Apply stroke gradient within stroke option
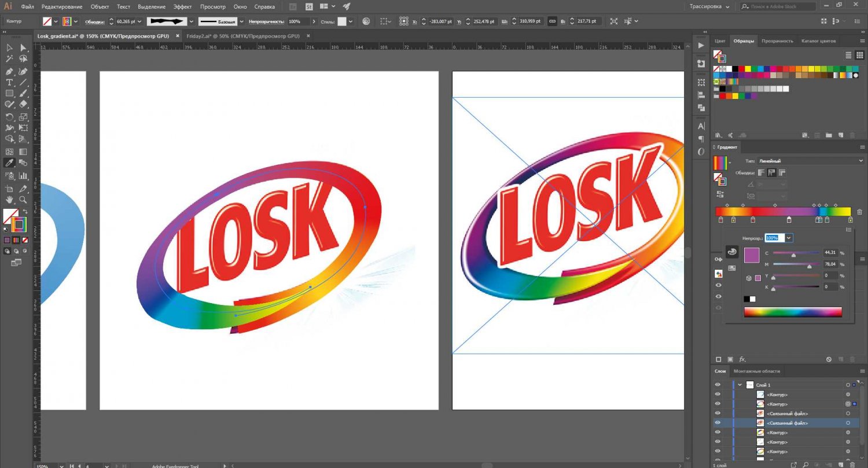 click(762, 172)
